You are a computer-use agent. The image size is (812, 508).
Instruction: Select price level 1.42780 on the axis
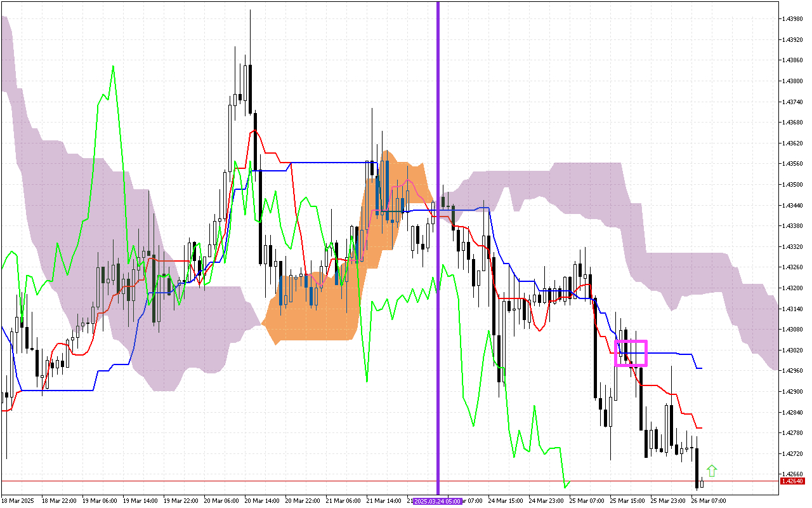coord(794,433)
